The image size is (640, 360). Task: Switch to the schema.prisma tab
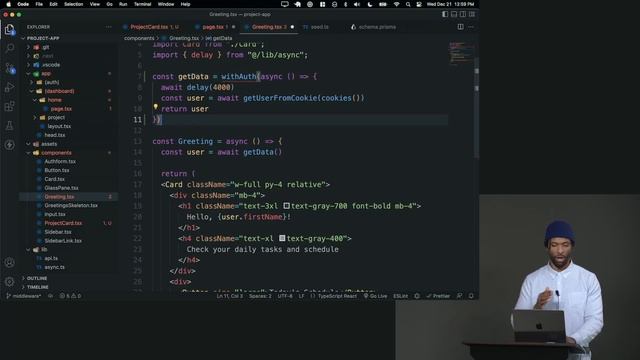(377, 27)
